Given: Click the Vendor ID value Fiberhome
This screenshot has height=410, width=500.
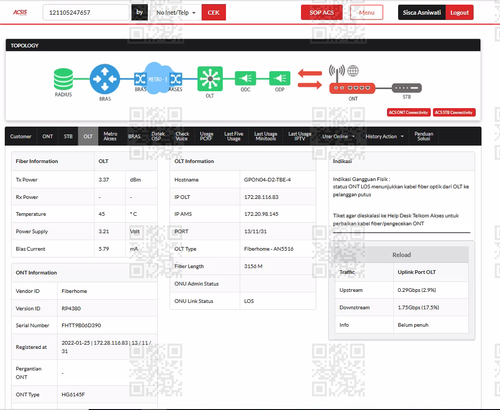Looking at the screenshot, I should (x=74, y=291).
